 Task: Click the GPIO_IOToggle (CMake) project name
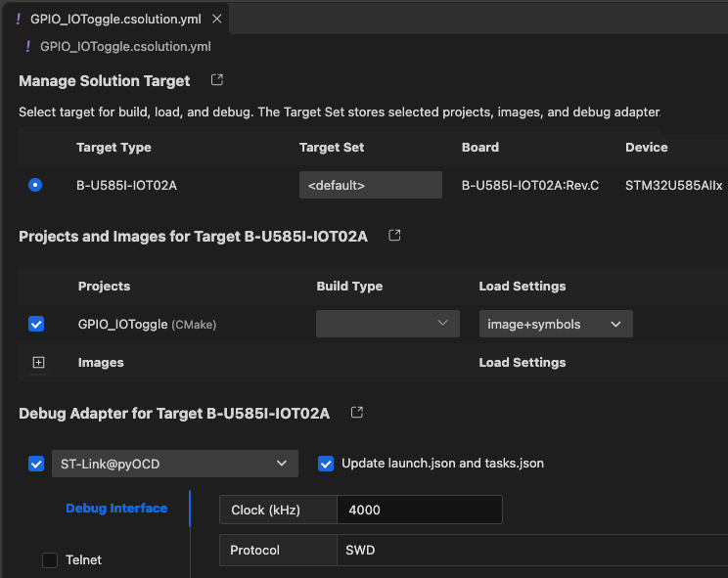(147, 325)
